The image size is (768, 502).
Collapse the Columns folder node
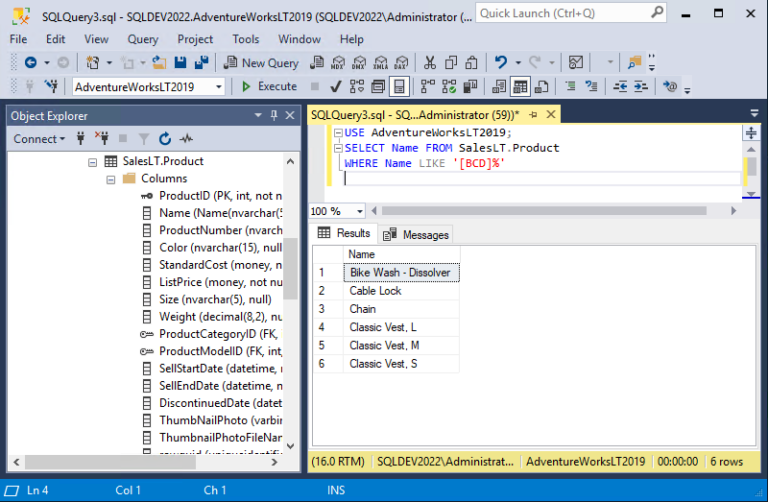coord(111,180)
